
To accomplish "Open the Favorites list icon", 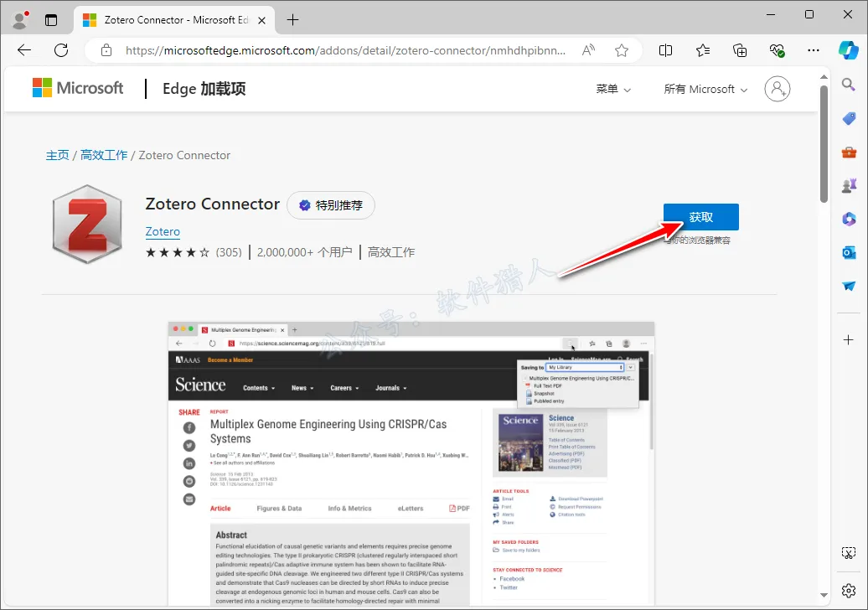I will click(x=702, y=50).
